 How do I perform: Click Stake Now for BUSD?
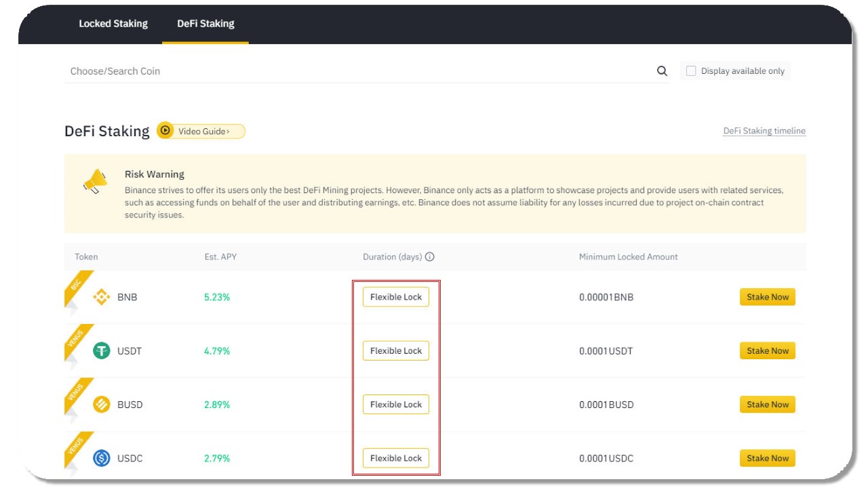(768, 405)
